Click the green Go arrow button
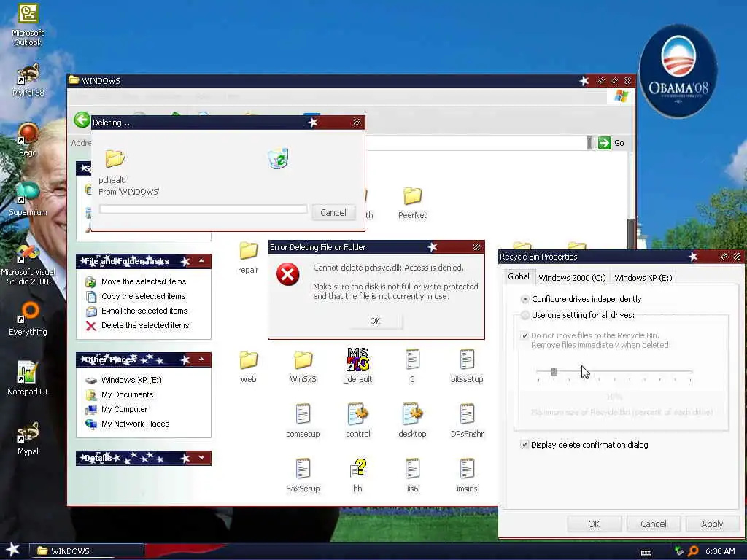747x560 pixels. 605,143
